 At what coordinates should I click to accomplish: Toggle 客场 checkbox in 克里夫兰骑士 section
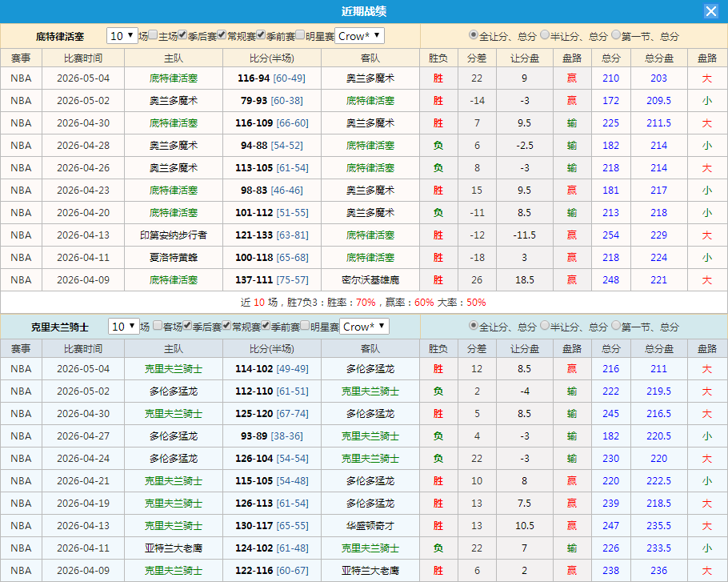tap(158, 326)
